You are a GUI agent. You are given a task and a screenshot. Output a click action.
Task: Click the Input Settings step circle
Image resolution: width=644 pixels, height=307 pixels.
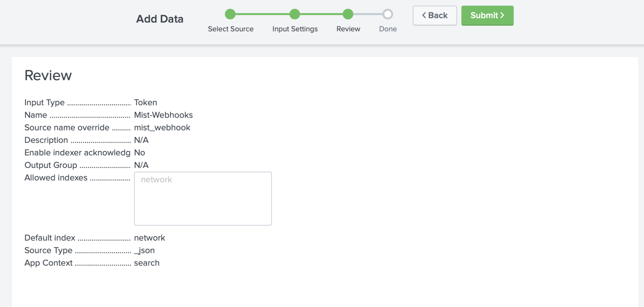295,14
